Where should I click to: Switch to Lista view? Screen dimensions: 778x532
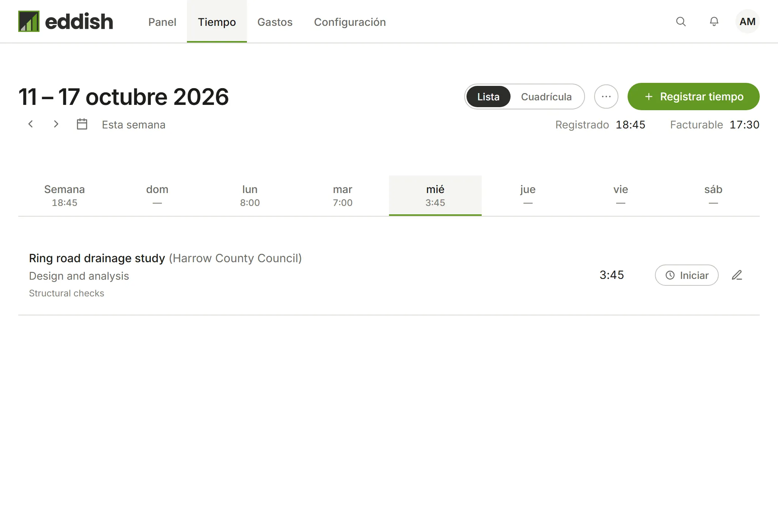(x=488, y=97)
